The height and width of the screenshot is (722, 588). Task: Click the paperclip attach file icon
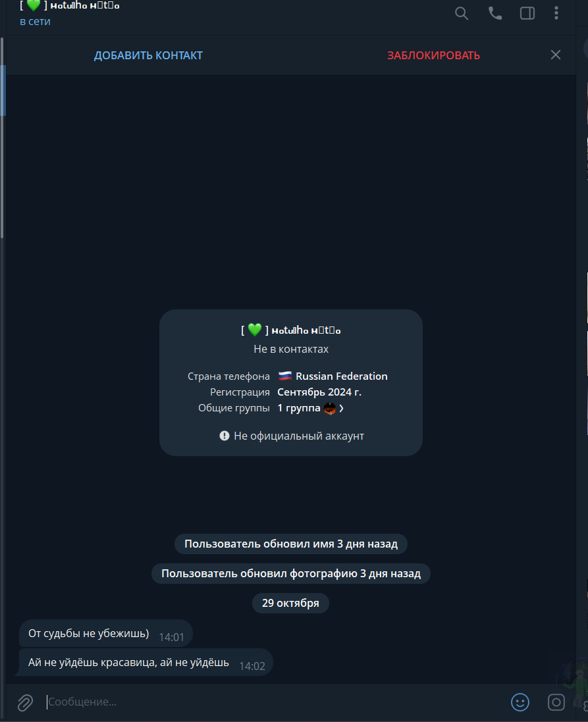coord(25,702)
